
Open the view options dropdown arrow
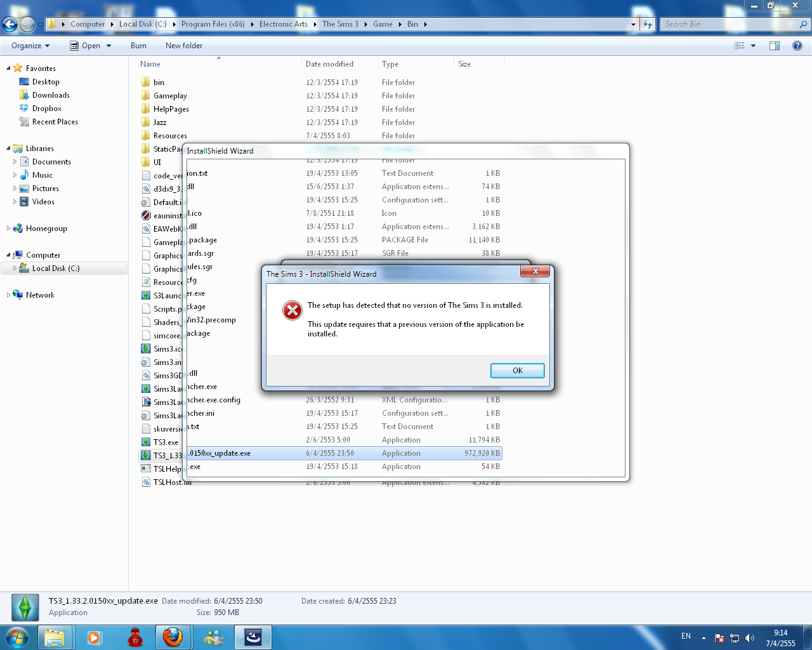[x=753, y=46]
